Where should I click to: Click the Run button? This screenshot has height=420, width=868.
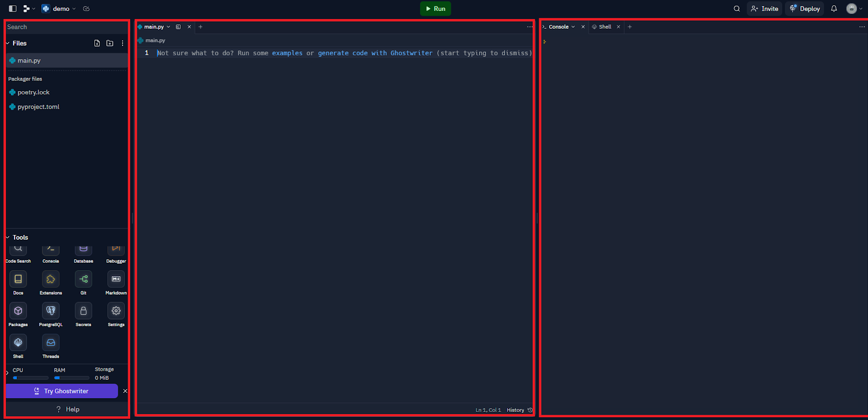coord(435,9)
